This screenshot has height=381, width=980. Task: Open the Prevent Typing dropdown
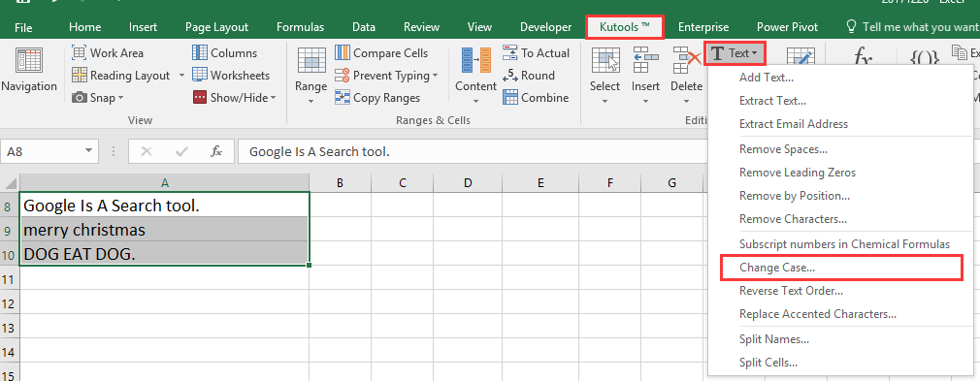coord(386,76)
